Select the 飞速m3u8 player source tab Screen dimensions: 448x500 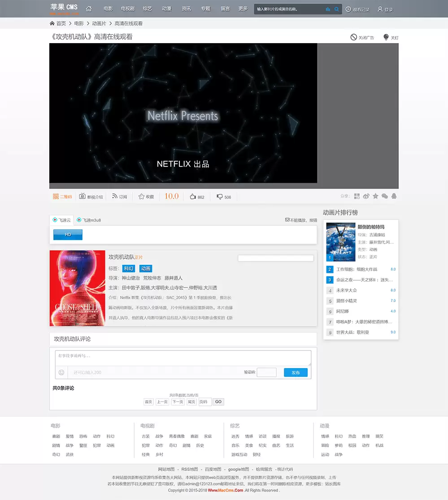(89, 220)
